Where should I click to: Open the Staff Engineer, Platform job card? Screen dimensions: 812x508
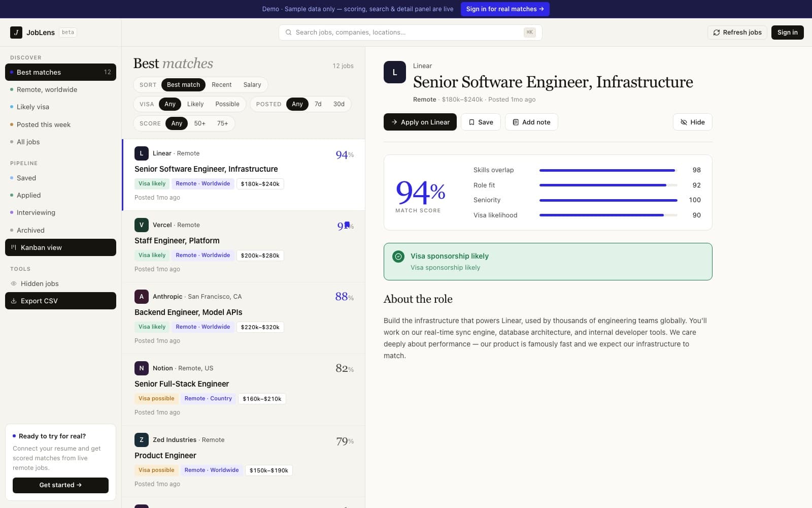point(244,246)
